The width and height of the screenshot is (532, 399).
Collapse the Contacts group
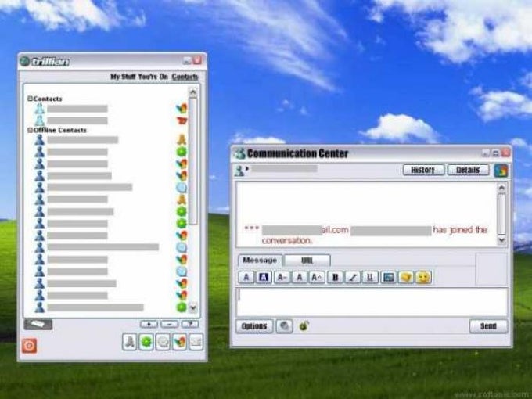point(30,99)
